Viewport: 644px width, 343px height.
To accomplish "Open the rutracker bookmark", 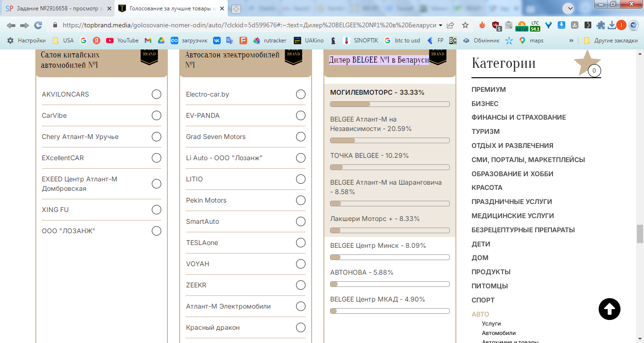I will (270, 41).
